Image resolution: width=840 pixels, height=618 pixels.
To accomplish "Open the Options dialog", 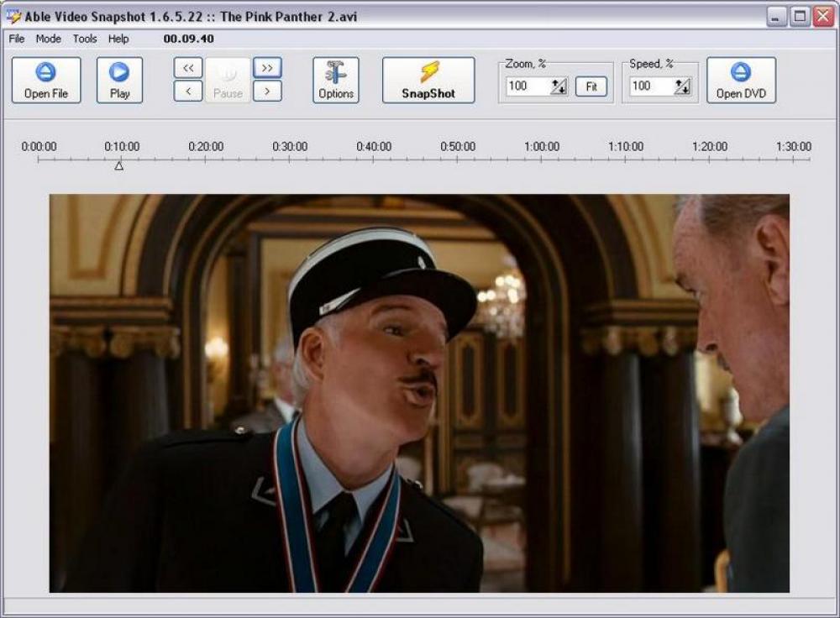I will point(335,79).
